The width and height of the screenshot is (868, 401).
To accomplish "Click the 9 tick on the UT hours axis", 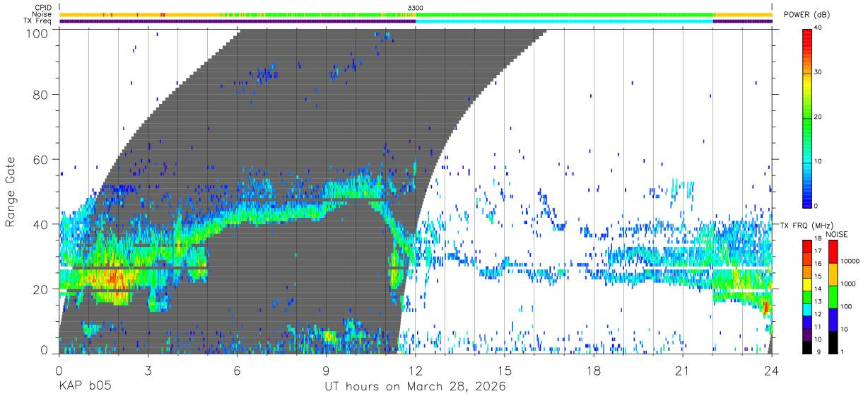I will click(x=327, y=371).
